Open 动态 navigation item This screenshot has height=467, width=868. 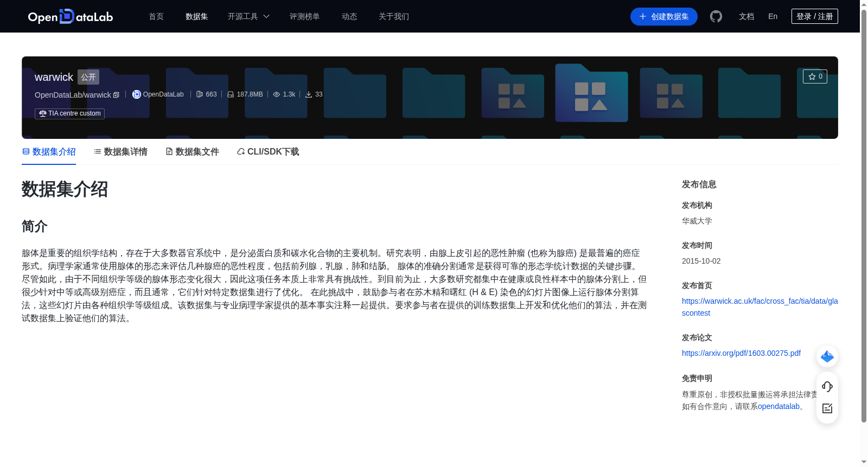coord(349,17)
